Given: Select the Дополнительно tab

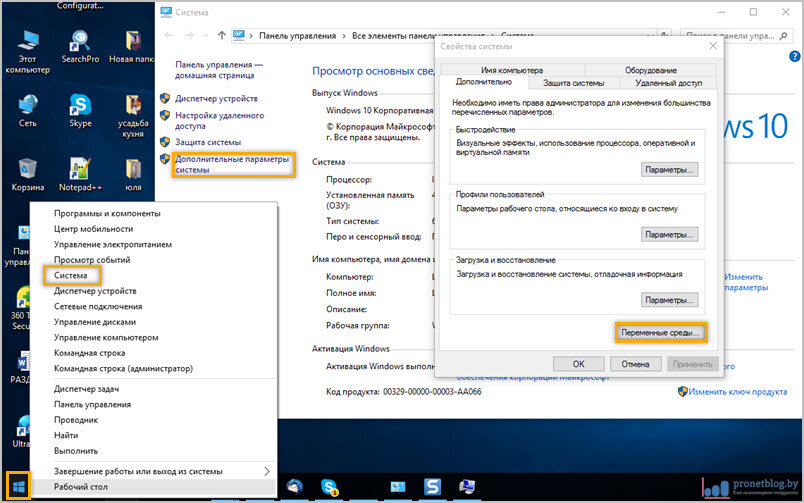Looking at the screenshot, I should 484,82.
